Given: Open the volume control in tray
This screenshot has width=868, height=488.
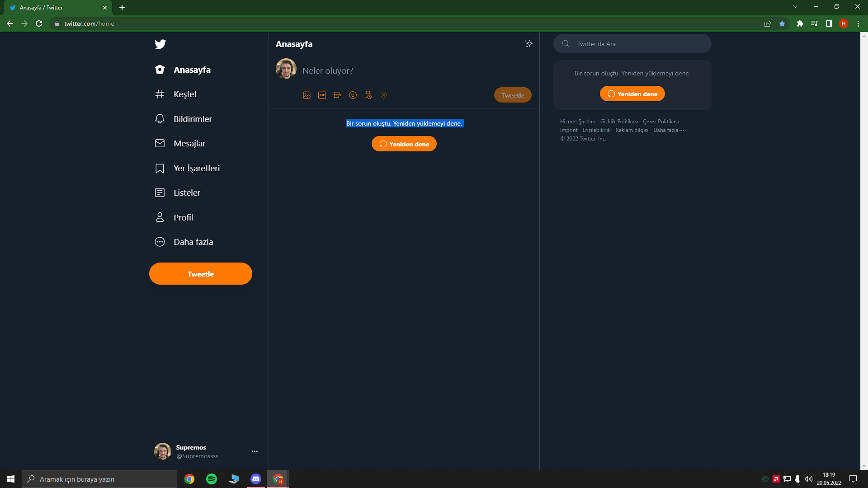Looking at the screenshot, I should click(x=808, y=479).
